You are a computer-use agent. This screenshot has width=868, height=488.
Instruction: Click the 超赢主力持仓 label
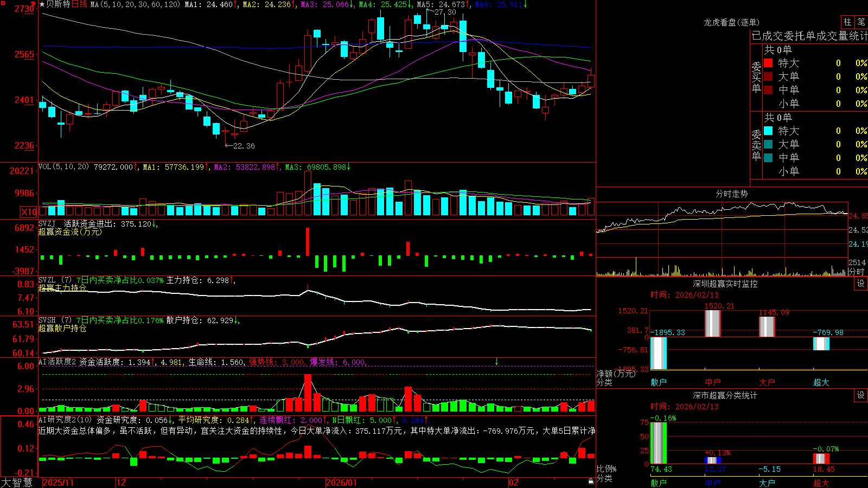coord(62,288)
